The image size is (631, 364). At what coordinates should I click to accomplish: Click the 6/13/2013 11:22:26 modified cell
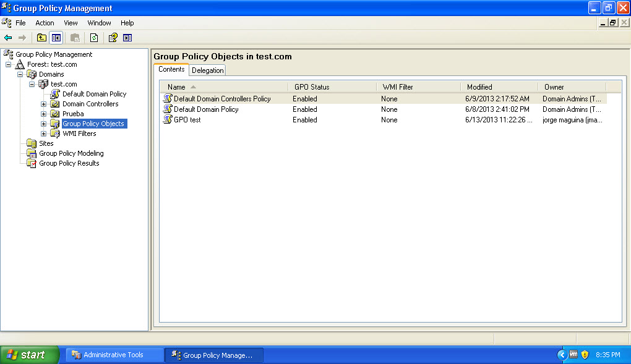(x=499, y=120)
